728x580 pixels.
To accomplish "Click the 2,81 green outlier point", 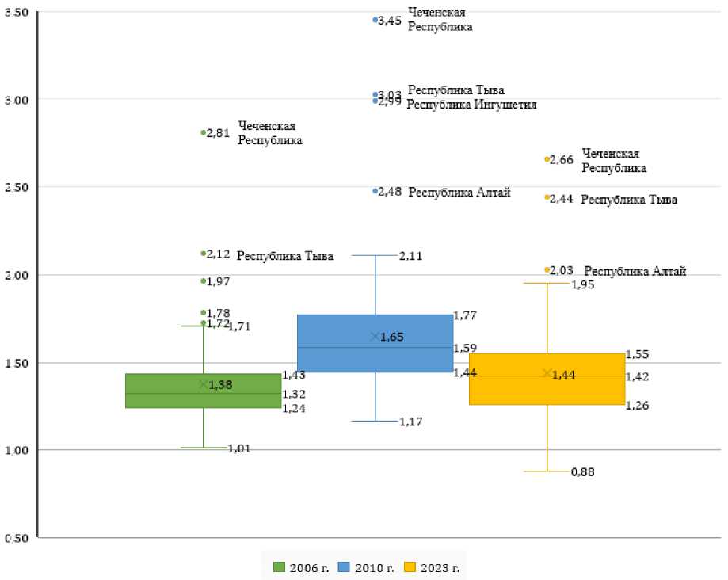I will tap(204, 132).
